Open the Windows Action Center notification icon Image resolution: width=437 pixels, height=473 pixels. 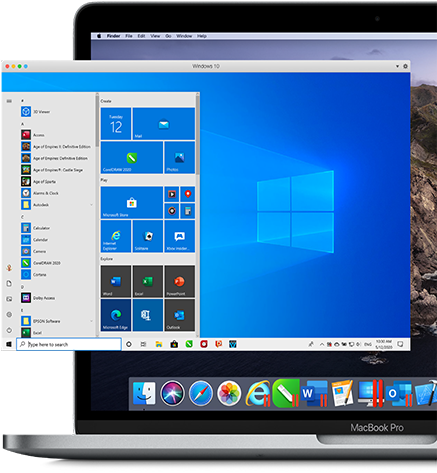tap(400, 344)
